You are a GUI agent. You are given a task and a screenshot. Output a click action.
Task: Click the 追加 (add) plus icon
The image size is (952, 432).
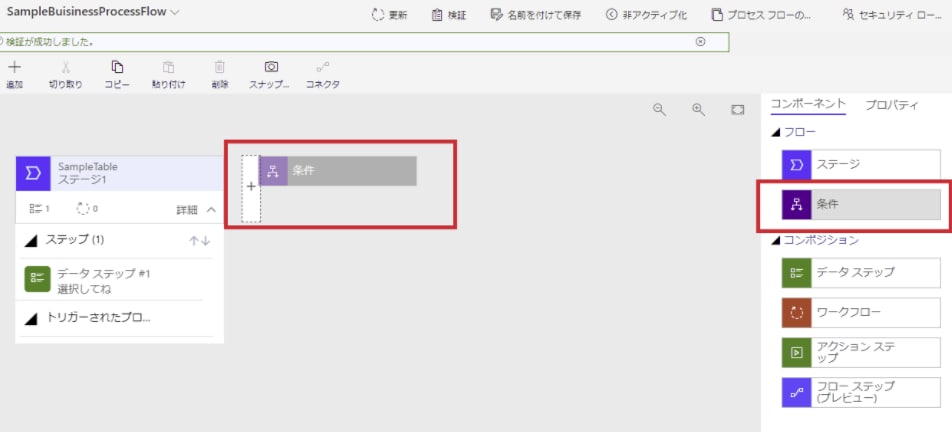(15, 67)
